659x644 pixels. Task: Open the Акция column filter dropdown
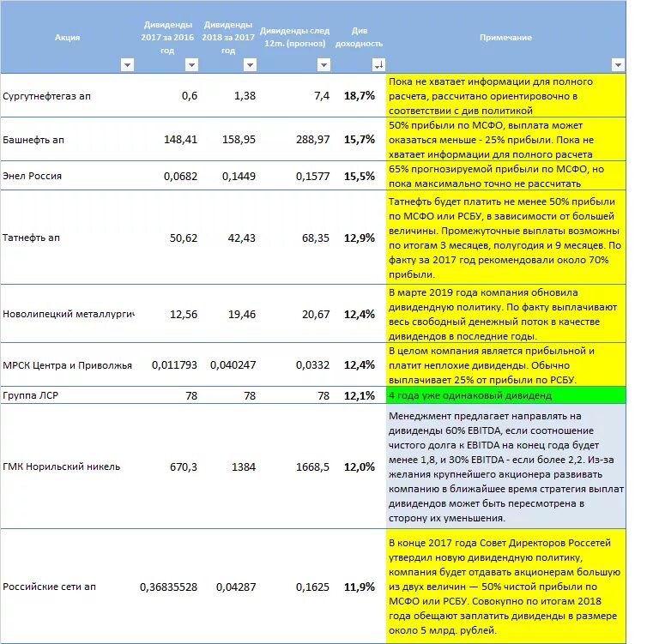point(127,65)
